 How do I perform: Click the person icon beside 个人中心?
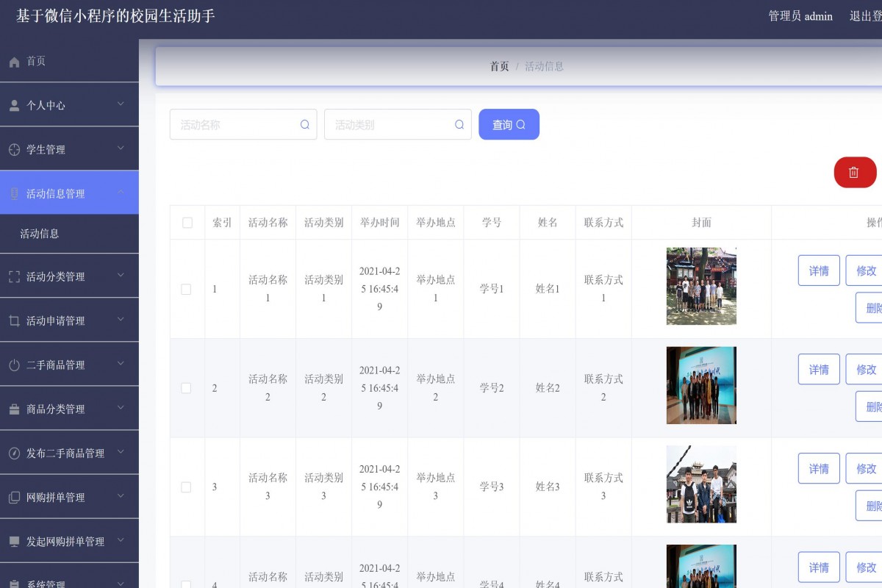click(14, 106)
